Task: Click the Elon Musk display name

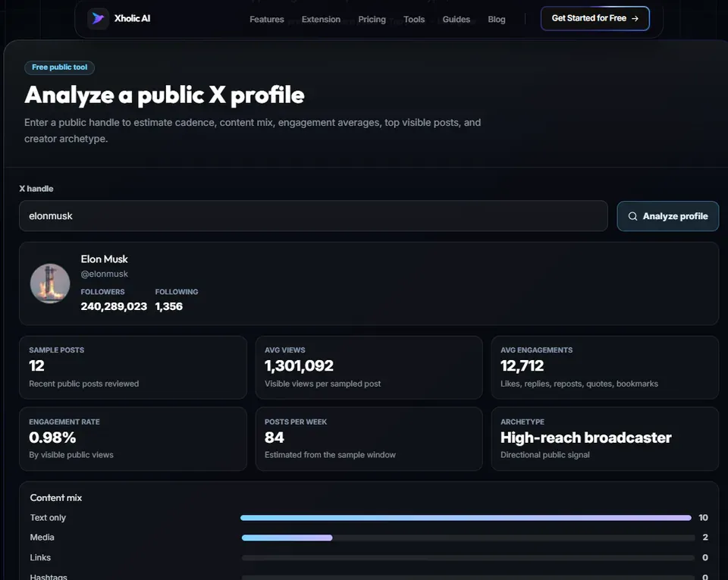Action: (x=104, y=259)
